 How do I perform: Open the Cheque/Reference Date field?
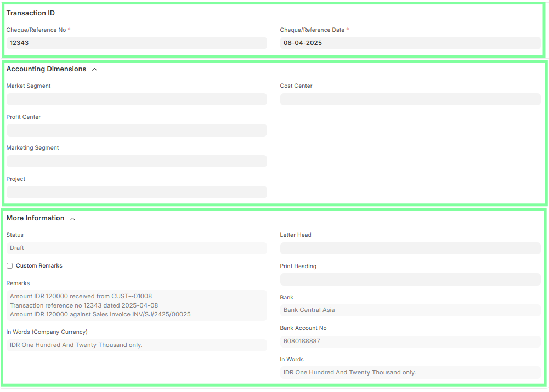pos(410,43)
